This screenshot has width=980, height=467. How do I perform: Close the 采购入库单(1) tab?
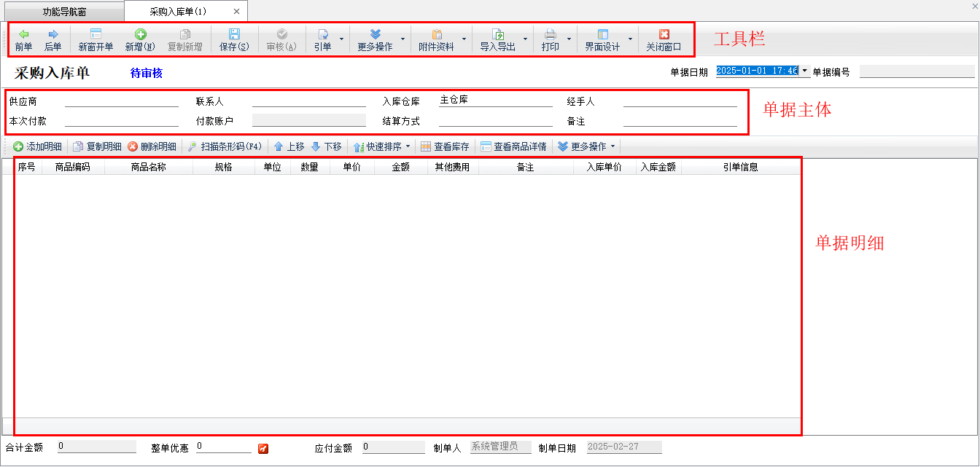[236, 12]
